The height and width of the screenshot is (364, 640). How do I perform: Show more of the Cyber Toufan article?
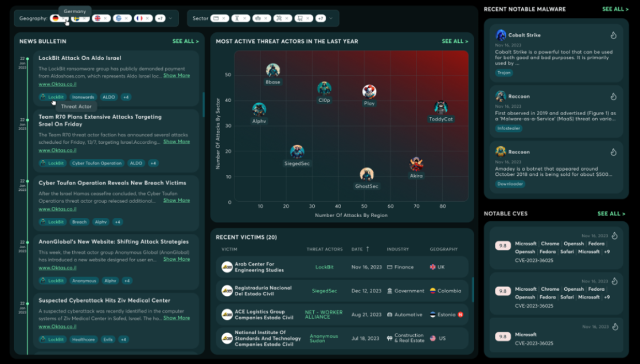[x=176, y=201]
